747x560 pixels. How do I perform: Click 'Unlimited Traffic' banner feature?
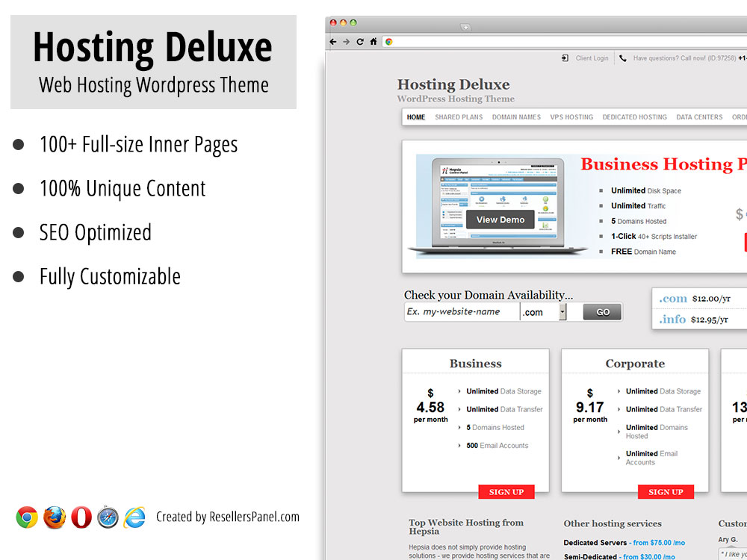coord(639,206)
